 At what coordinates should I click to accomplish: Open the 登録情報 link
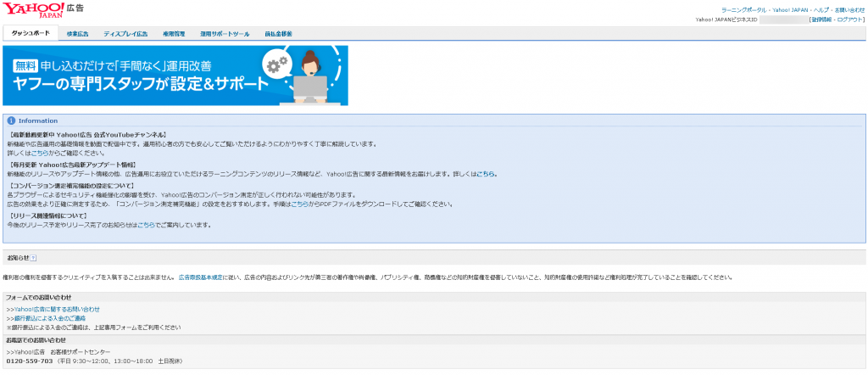pyautogui.click(x=821, y=20)
